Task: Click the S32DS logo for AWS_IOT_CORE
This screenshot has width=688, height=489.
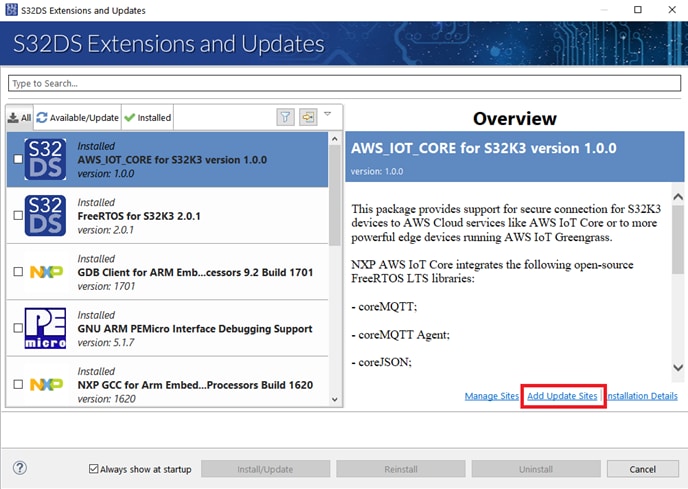Action: point(45,159)
